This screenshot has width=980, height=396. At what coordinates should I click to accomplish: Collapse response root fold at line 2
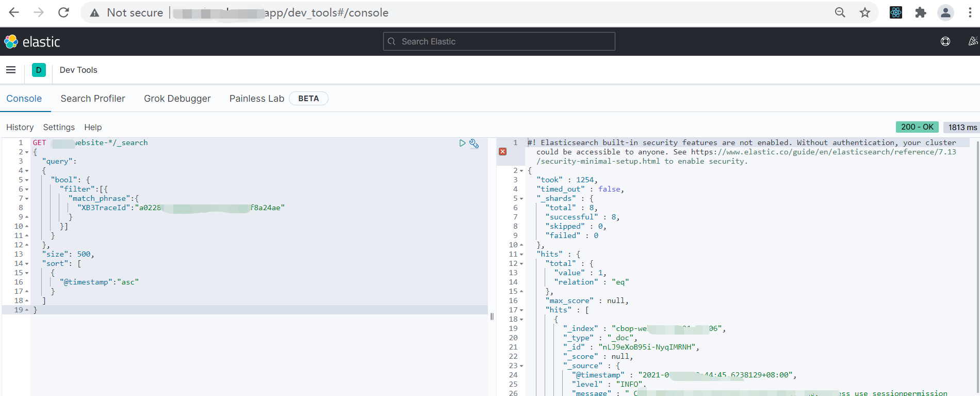coord(521,171)
